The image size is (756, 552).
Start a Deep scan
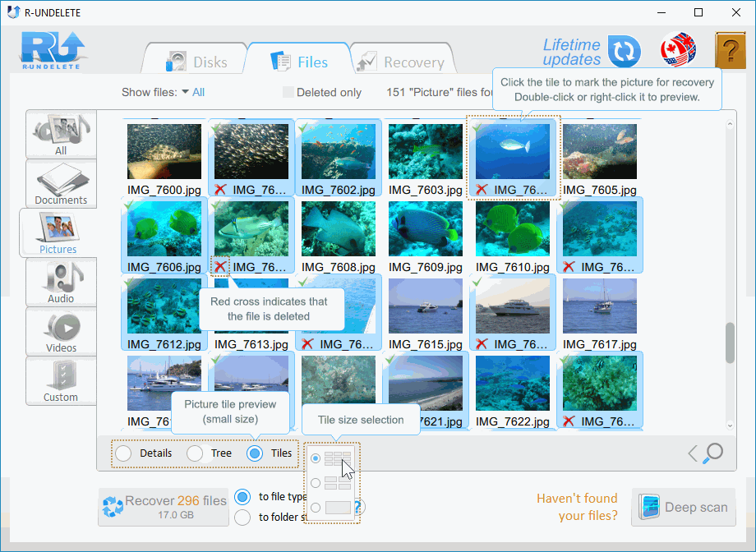click(683, 507)
